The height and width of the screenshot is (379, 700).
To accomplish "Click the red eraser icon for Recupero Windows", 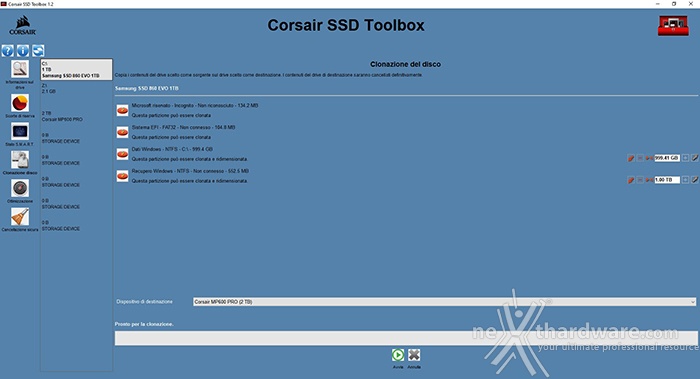I will (x=631, y=180).
